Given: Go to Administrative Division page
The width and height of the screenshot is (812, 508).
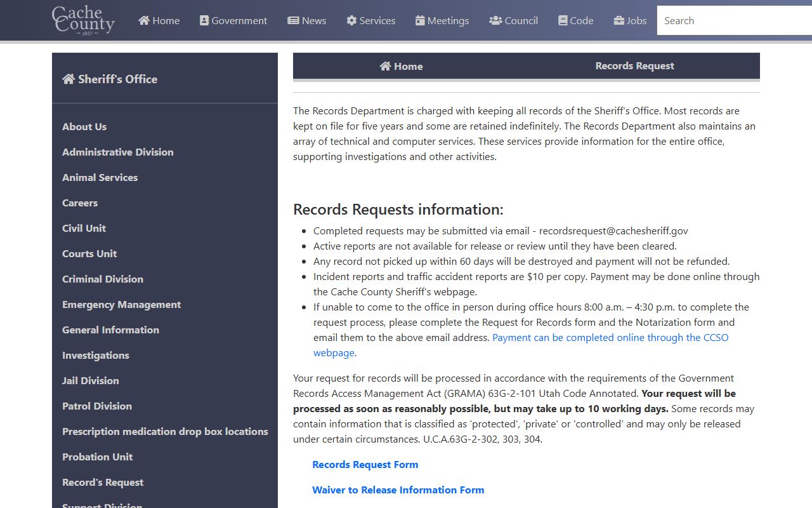Looking at the screenshot, I should click(118, 152).
